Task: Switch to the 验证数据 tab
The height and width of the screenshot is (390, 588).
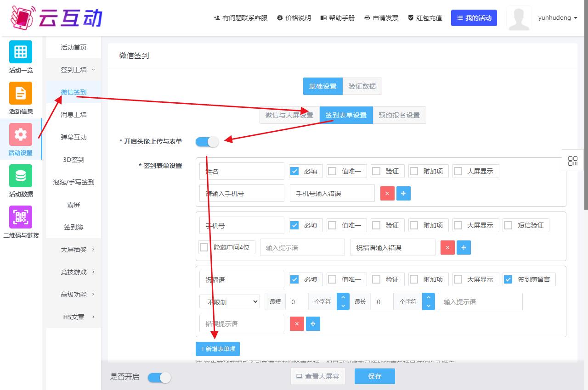Action: [362, 86]
